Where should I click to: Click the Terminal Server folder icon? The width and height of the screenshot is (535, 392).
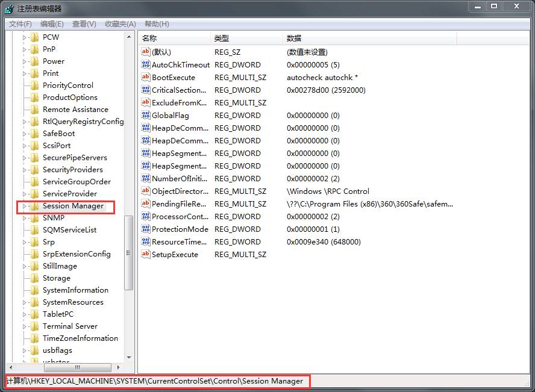(x=34, y=326)
